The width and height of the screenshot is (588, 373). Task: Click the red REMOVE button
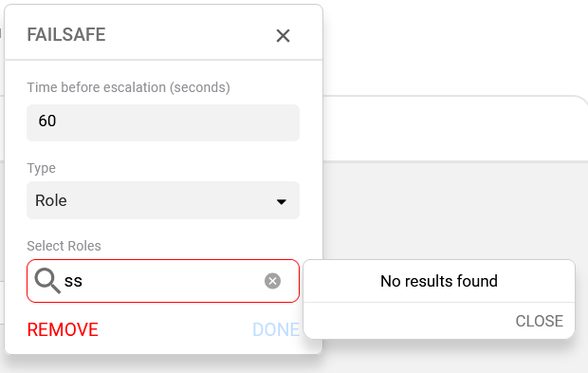63,330
